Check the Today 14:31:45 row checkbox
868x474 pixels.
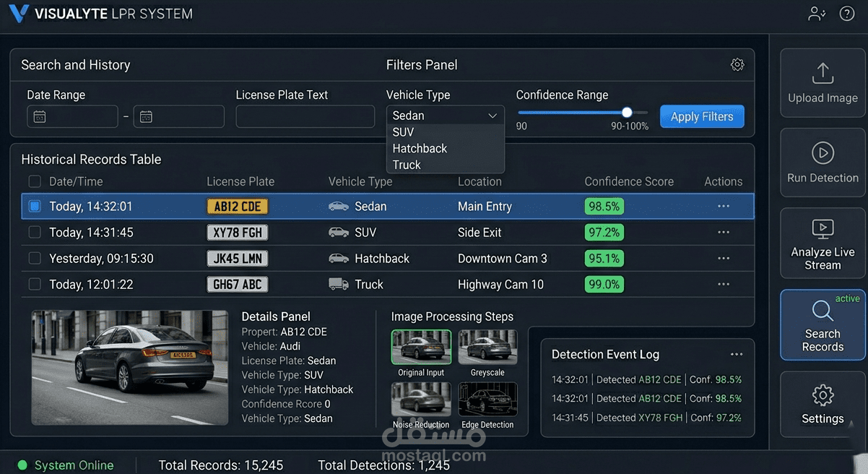click(35, 233)
